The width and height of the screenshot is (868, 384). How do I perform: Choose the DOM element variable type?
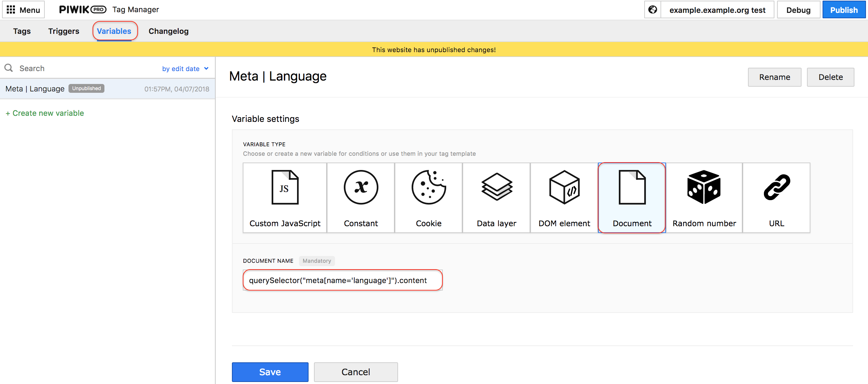pos(564,198)
